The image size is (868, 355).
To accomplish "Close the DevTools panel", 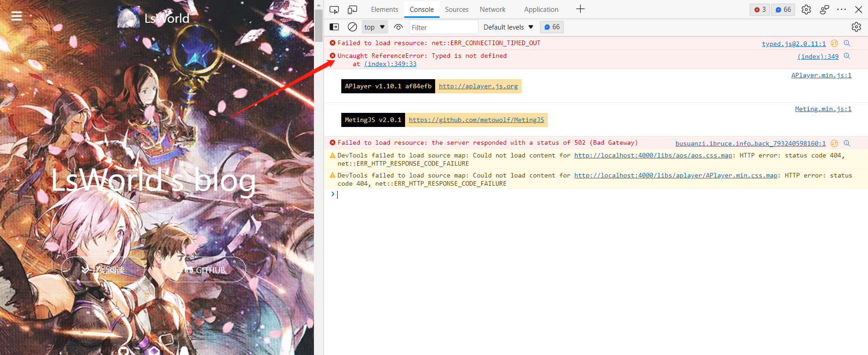I will click(x=858, y=10).
